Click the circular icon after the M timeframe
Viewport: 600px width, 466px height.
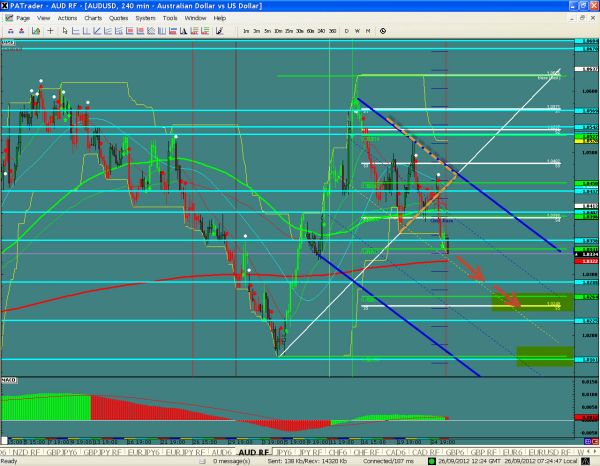click(383, 31)
